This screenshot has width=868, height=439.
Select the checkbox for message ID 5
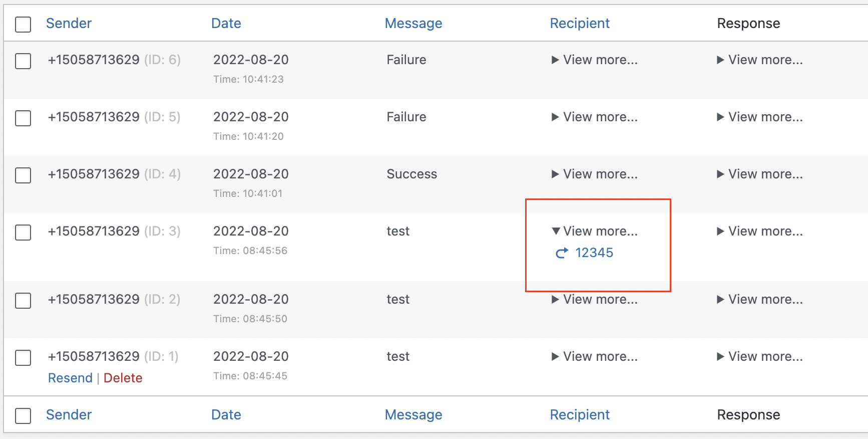[x=23, y=118]
